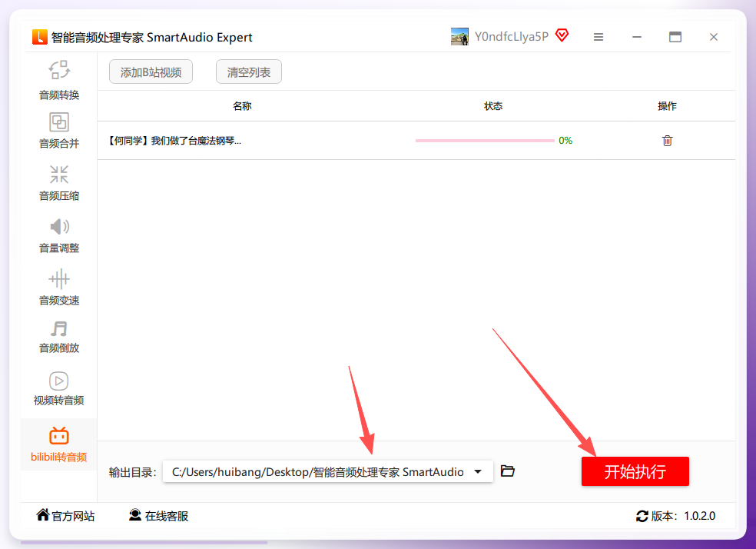This screenshot has width=756, height=549.
Task: Click the refresh icon beside 版本
Action: 642,516
